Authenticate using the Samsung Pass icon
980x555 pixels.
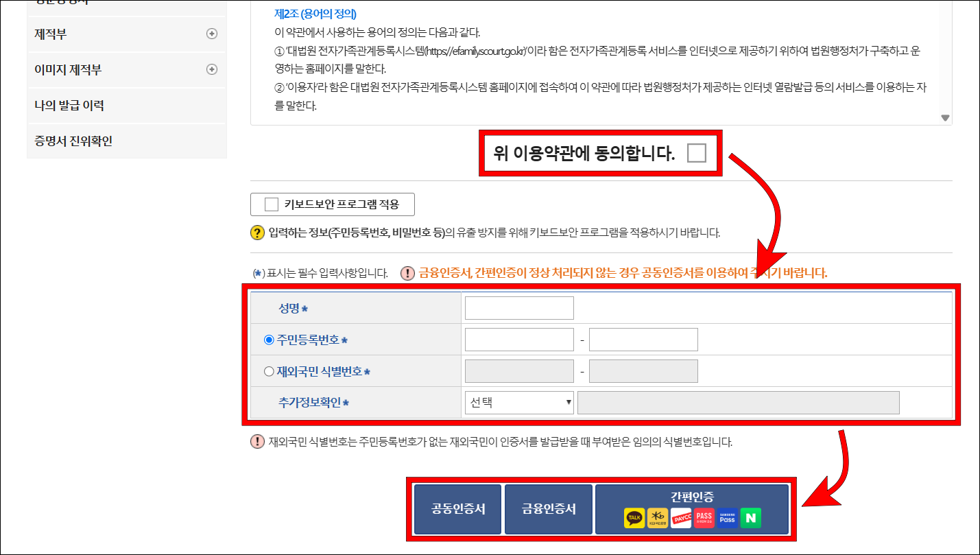point(728,518)
